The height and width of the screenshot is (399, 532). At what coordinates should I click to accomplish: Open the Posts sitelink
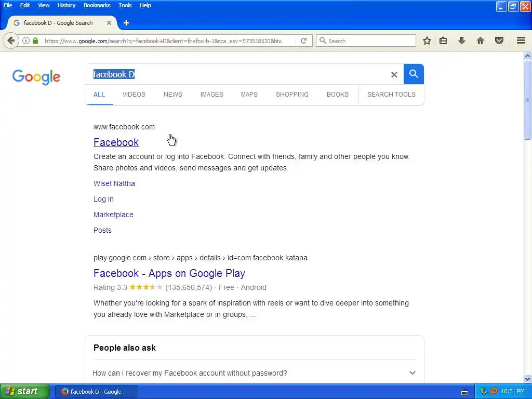tap(102, 230)
